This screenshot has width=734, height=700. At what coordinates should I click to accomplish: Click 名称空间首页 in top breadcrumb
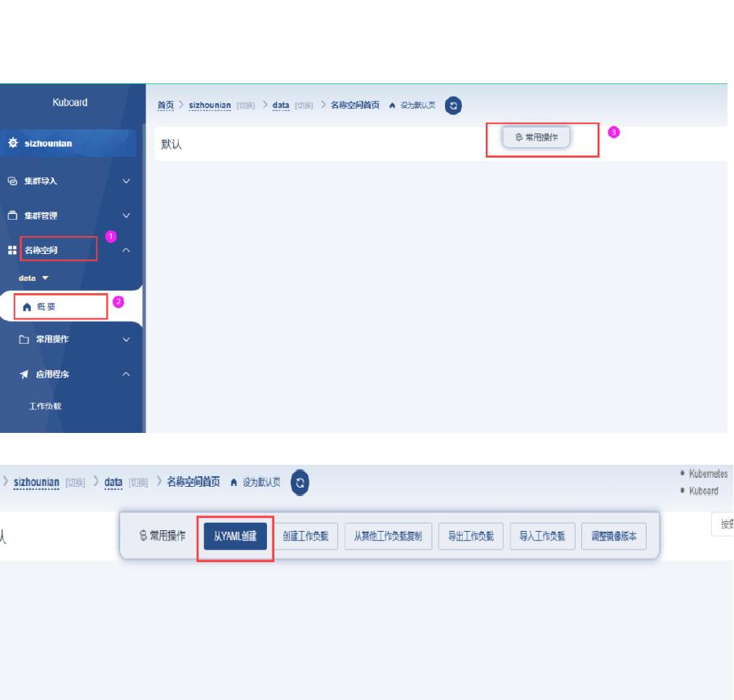(355, 105)
